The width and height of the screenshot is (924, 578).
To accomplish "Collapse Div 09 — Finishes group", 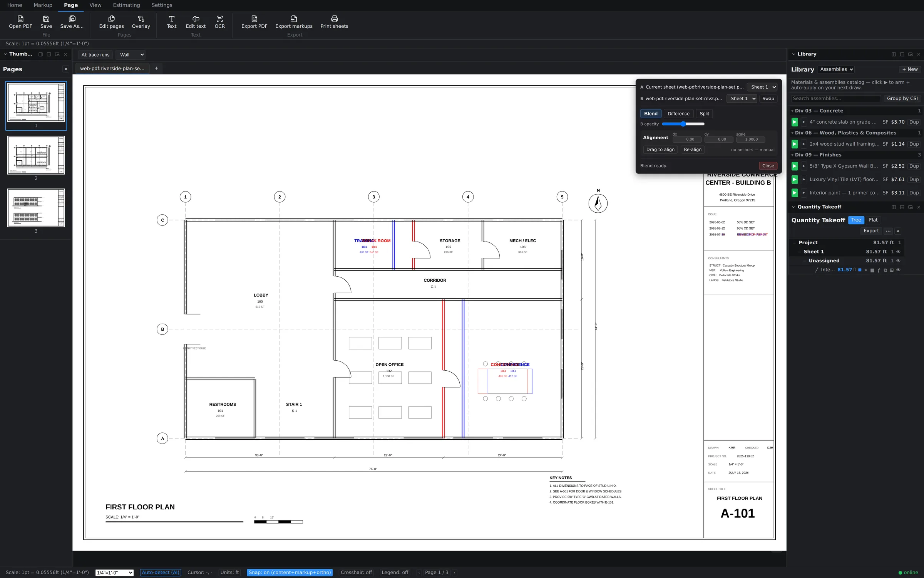I will tap(792, 155).
